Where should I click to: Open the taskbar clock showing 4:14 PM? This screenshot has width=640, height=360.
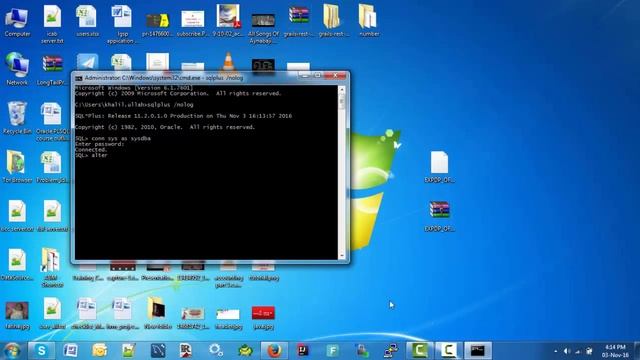coord(616,351)
